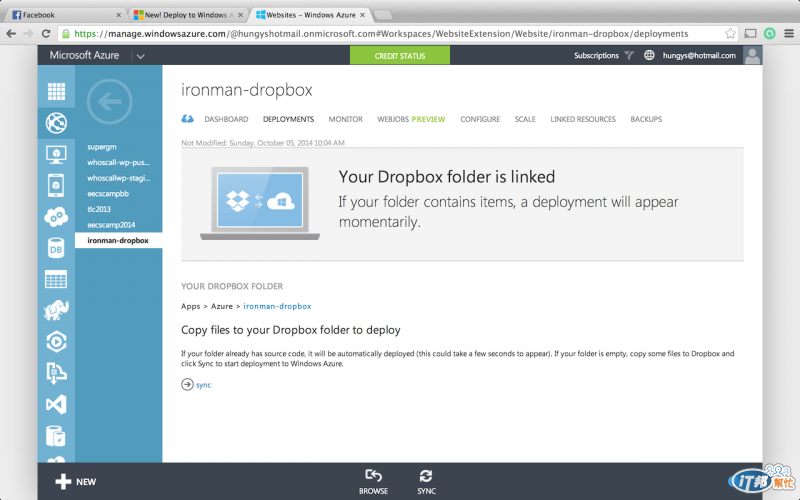
Task: Open Chrome menu hamburger icon
Action: coord(789,34)
